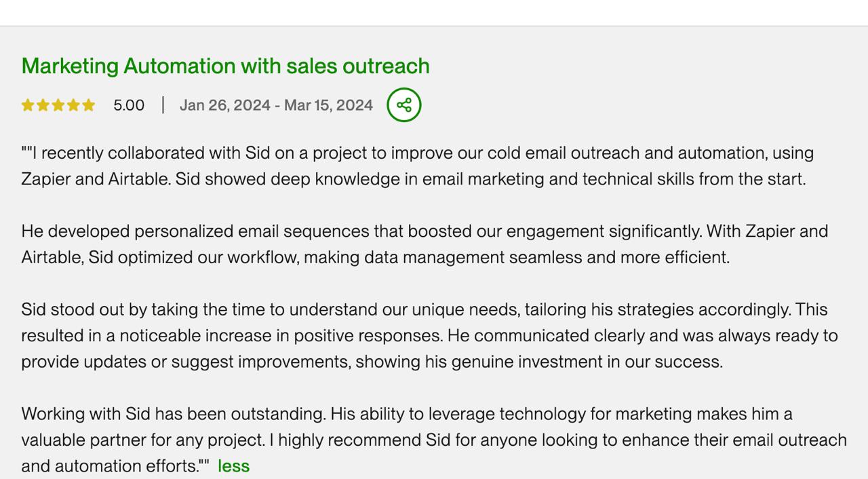Click the paragraph starting "Working with Sid has been"

click(434, 440)
